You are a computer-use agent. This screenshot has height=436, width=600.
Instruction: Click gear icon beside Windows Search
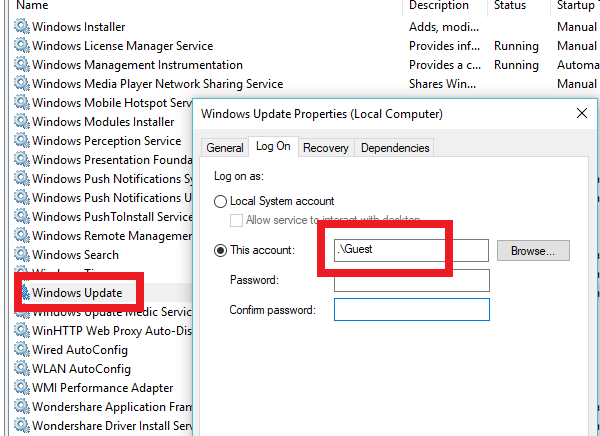point(21,255)
